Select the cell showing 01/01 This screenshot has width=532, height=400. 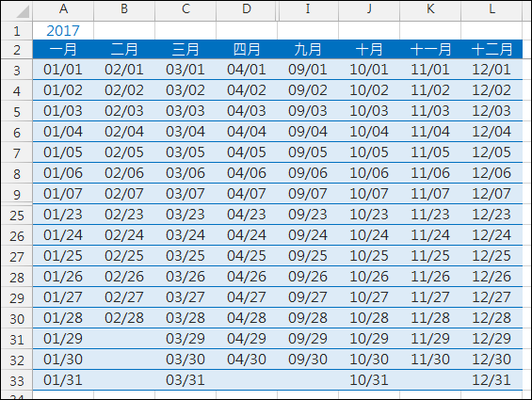(x=63, y=70)
